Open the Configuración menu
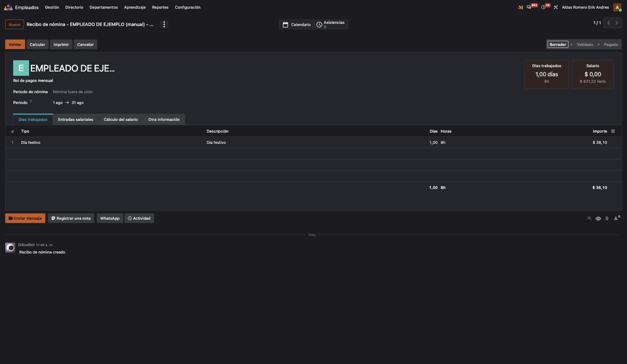 (187, 7)
